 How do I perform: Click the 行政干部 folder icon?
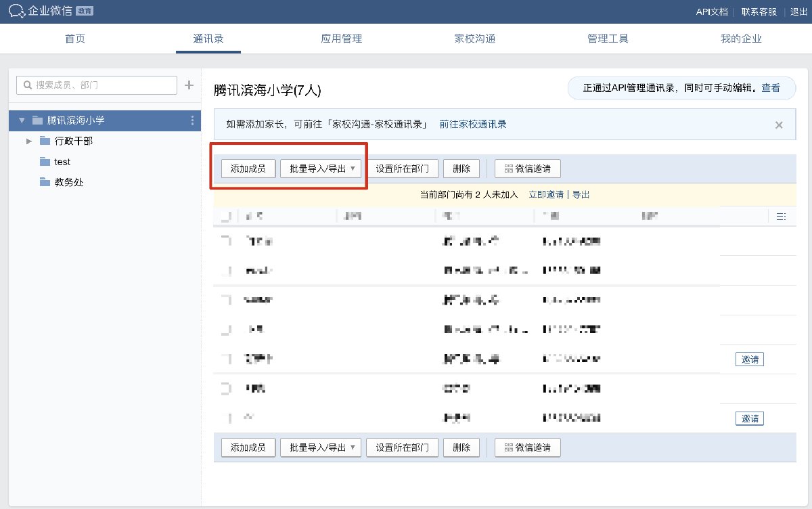point(45,141)
